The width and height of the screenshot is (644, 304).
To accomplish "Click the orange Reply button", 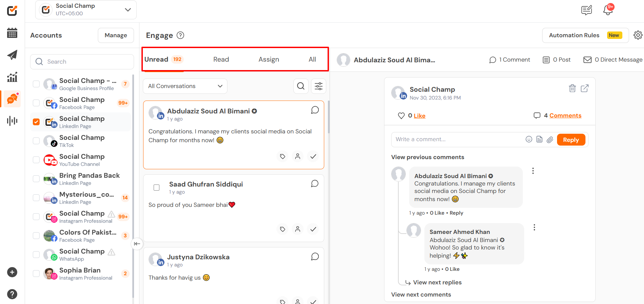I will 571,140.
